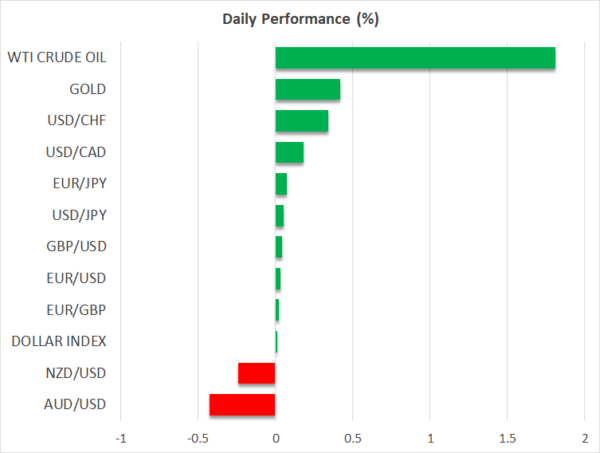Select the red AUD/USD bar
Image resolution: width=600 pixels, height=453 pixels.
(242, 405)
